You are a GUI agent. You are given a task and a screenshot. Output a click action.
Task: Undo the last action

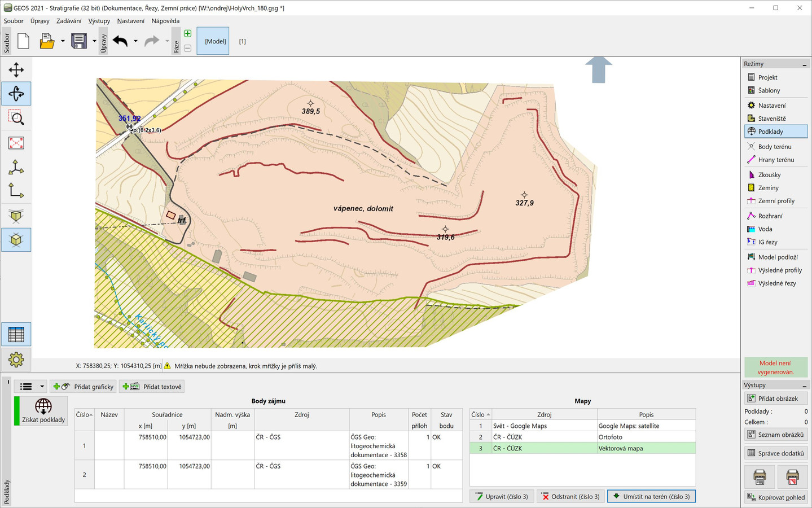click(120, 41)
